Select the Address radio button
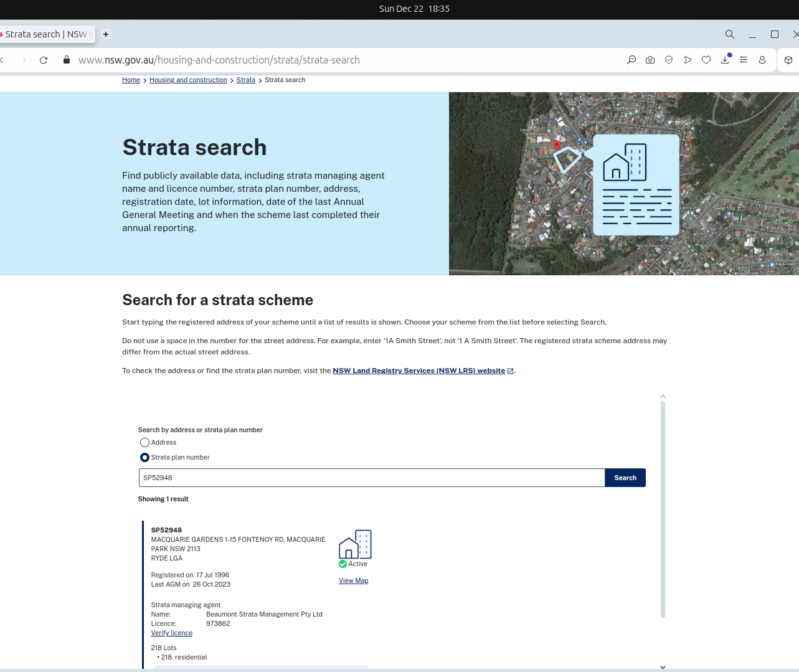The width and height of the screenshot is (799, 672). coord(144,442)
